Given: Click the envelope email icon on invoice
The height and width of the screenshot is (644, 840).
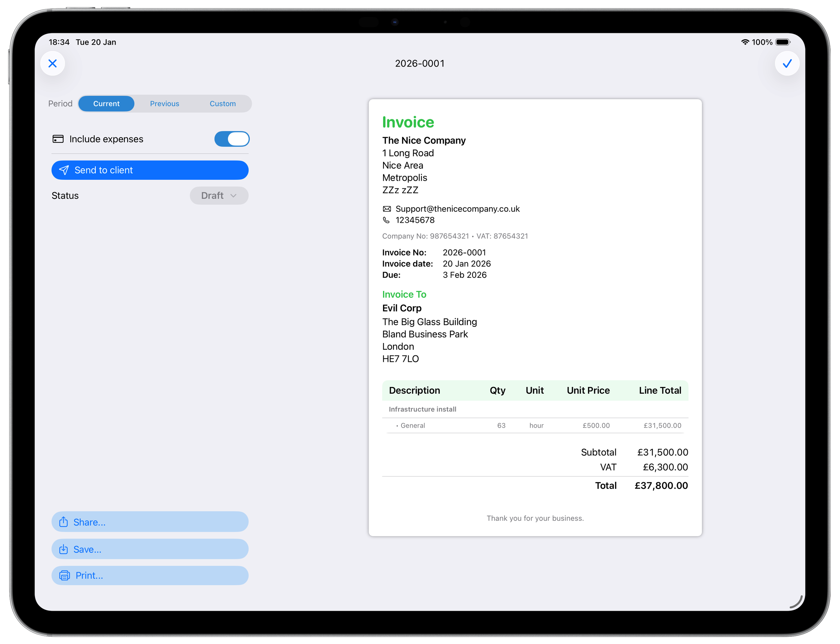Looking at the screenshot, I should tap(387, 209).
